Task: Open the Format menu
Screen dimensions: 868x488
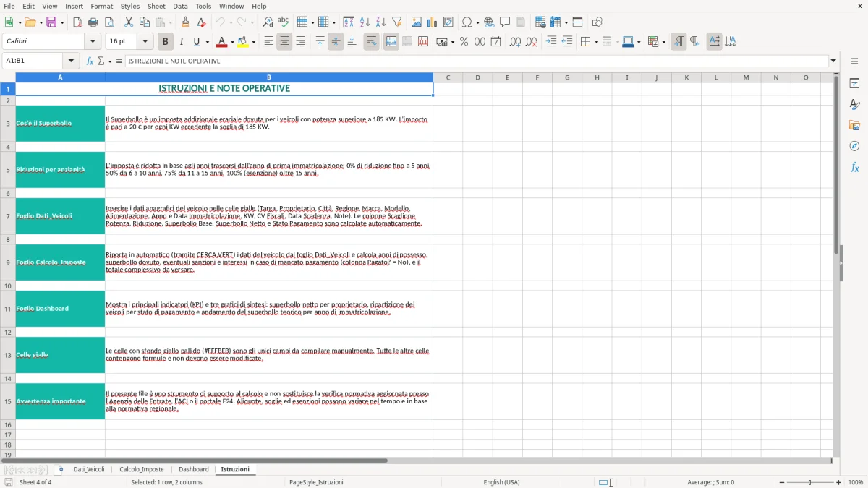Action: pyautogui.click(x=101, y=6)
